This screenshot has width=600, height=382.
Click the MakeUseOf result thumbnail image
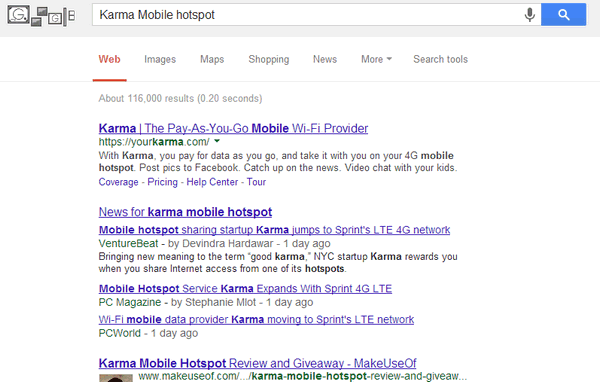click(116, 378)
